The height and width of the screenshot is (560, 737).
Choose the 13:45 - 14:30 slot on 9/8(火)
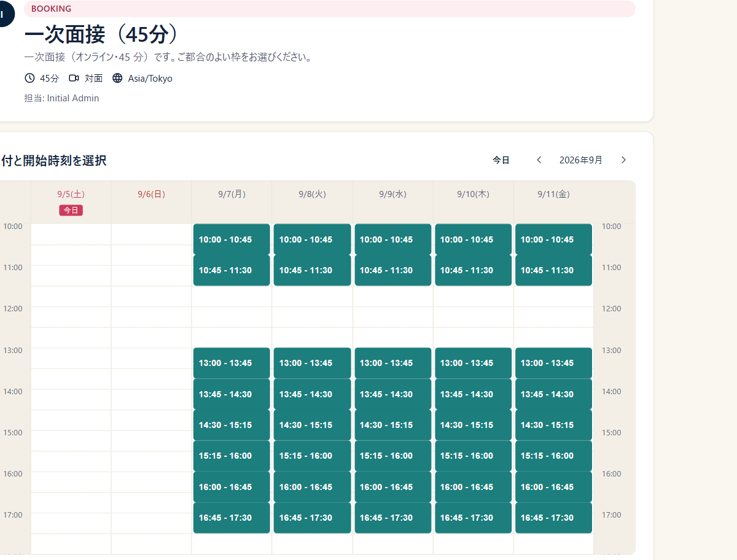click(x=312, y=394)
